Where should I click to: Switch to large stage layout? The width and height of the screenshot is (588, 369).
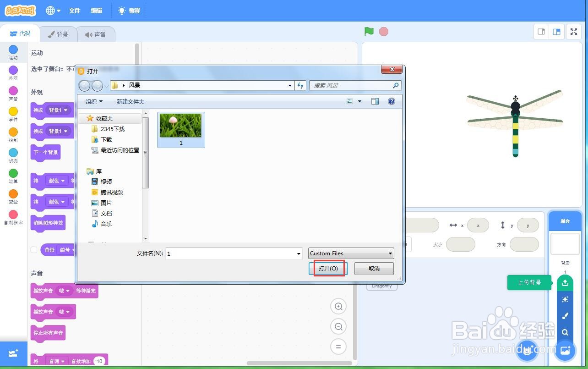(x=557, y=32)
